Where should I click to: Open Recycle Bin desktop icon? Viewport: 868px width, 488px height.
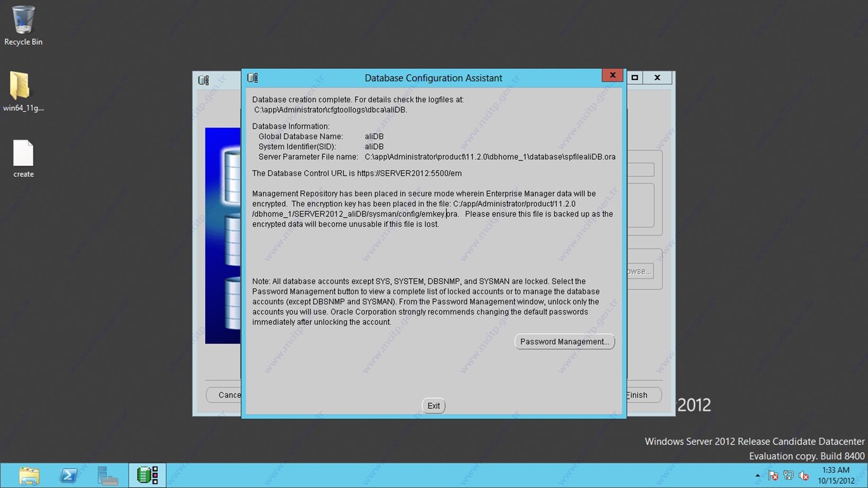point(23,25)
